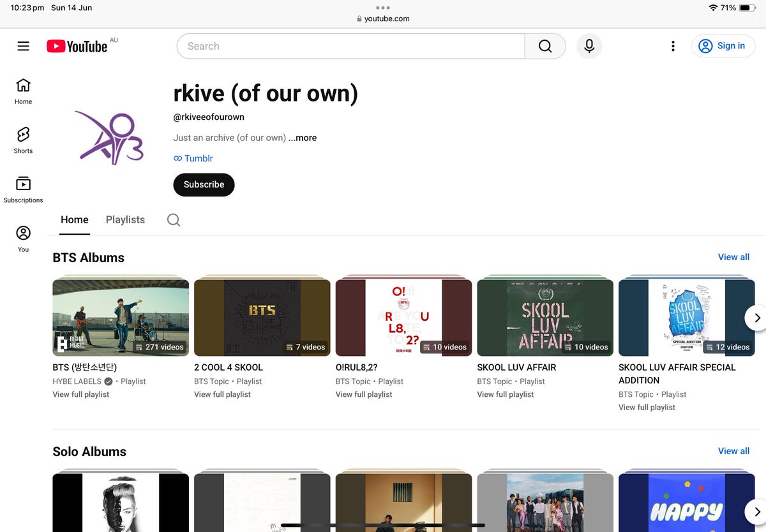766x532 pixels.
Task: Click the SKOOL LUV AFFAIR title text
Action: click(516, 367)
